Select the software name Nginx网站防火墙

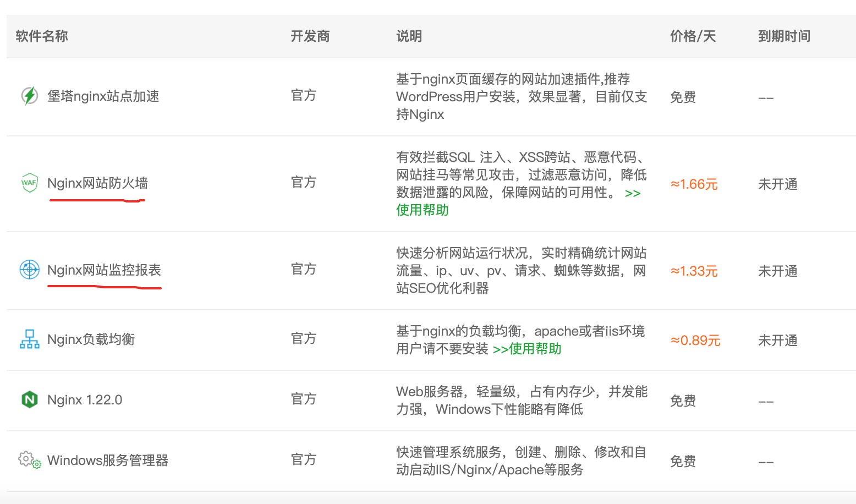pyautogui.click(x=97, y=183)
